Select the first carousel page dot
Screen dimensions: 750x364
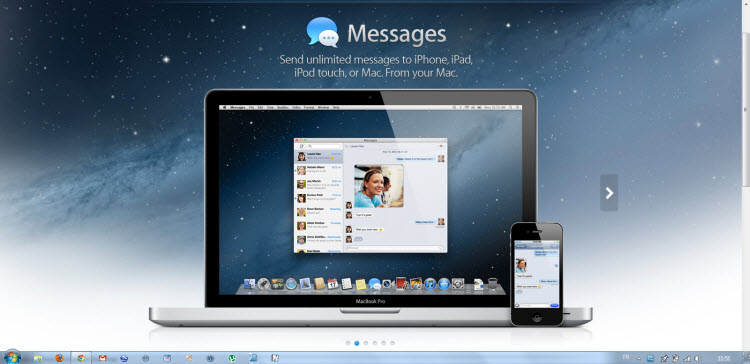click(348, 343)
